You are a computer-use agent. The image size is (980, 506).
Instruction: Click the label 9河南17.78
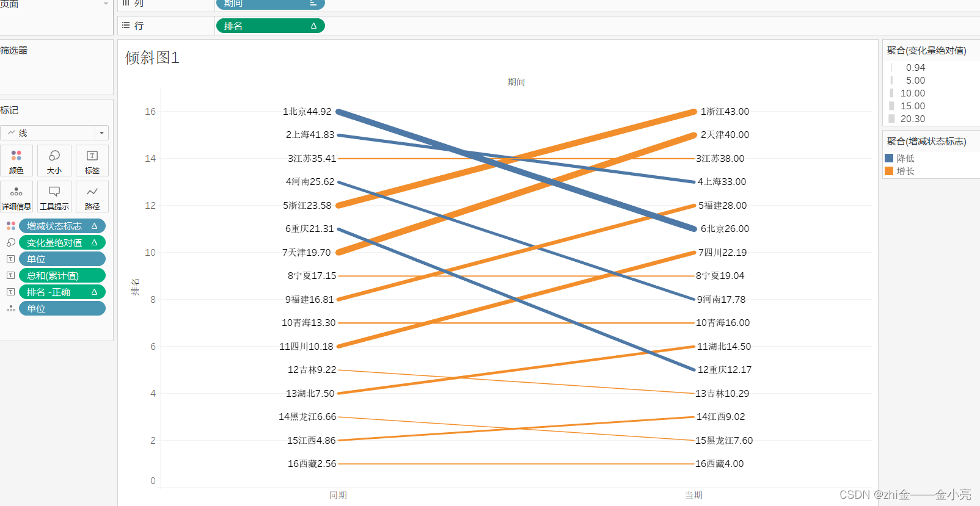click(x=722, y=300)
